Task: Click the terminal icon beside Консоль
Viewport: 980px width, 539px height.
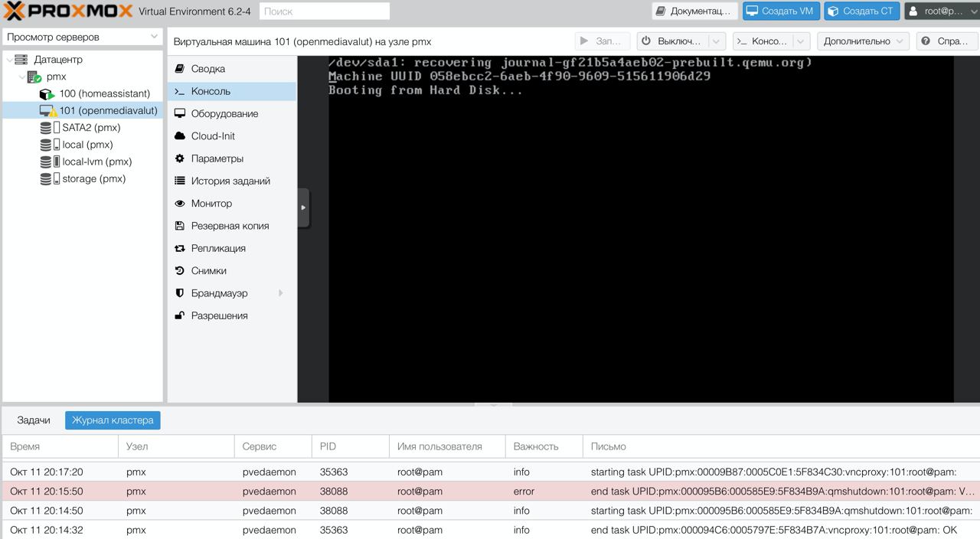Action: point(180,91)
